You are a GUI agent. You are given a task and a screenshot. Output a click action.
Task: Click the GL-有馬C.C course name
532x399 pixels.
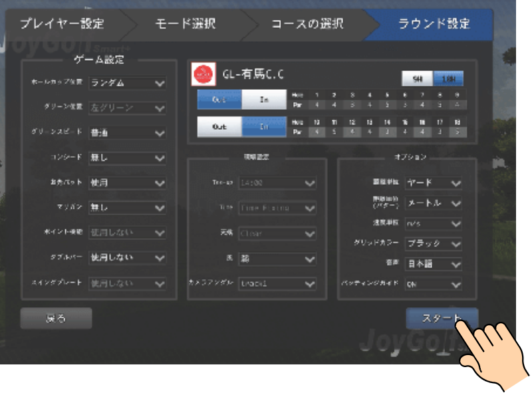pos(253,74)
